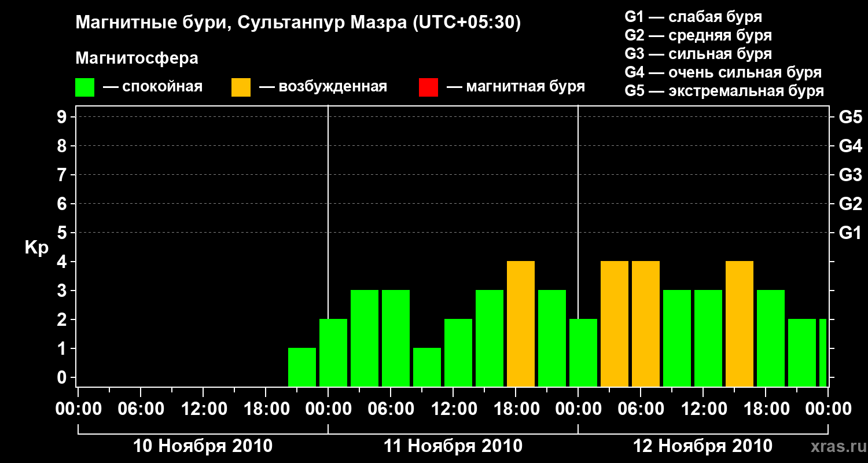The width and height of the screenshot is (868, 463).
Task: Click the green Kp 3 bar at 09:00, 12 Ноября
Action: click(x=677, y=338)
